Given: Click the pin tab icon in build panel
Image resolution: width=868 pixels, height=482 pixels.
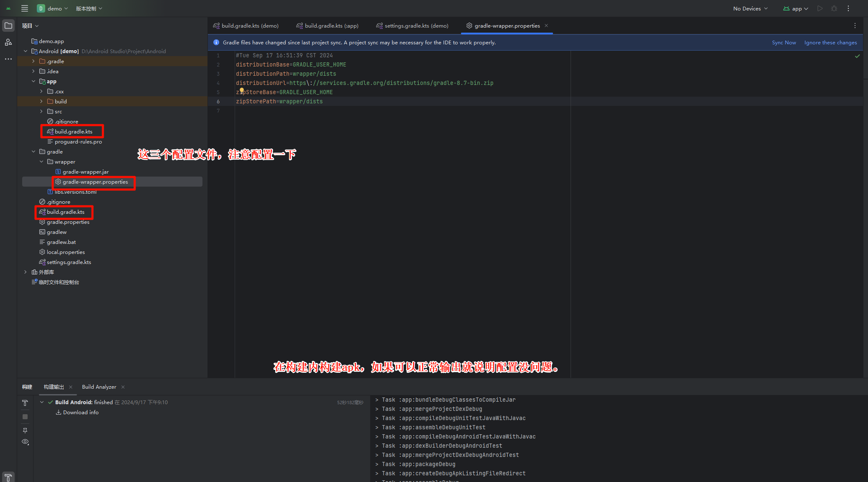Looking at the screenshot, I should (x=25, y=430).
